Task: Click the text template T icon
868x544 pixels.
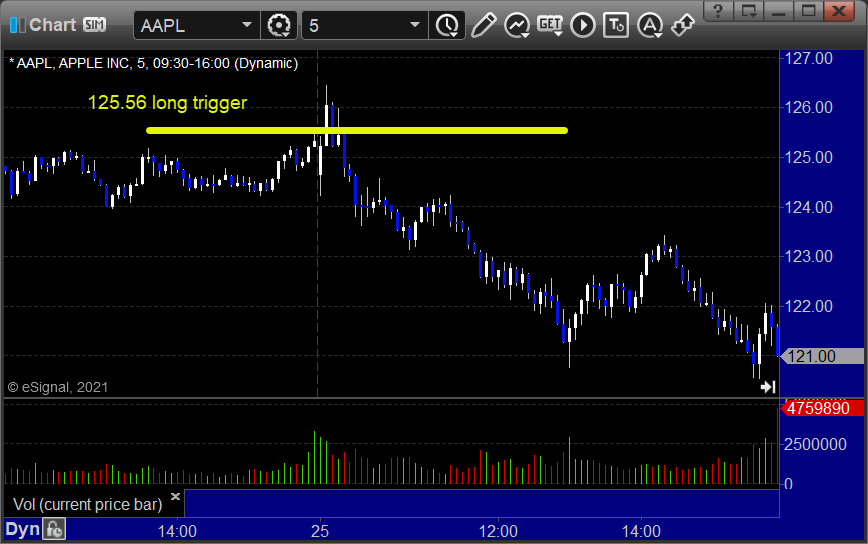Action: 616,25
